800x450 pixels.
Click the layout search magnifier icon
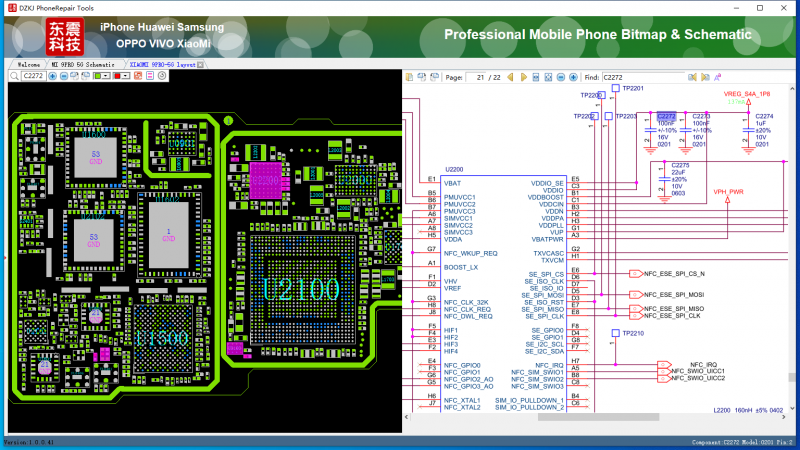[12, 76]
